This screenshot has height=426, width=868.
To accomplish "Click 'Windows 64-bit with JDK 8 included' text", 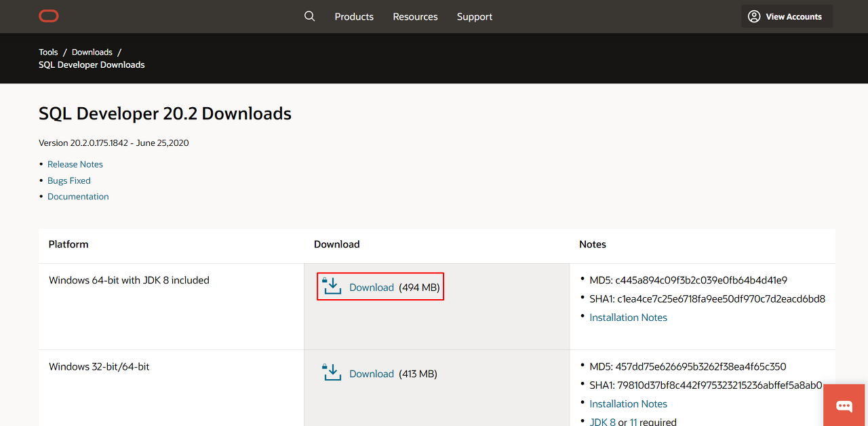I will click(129, 280).
